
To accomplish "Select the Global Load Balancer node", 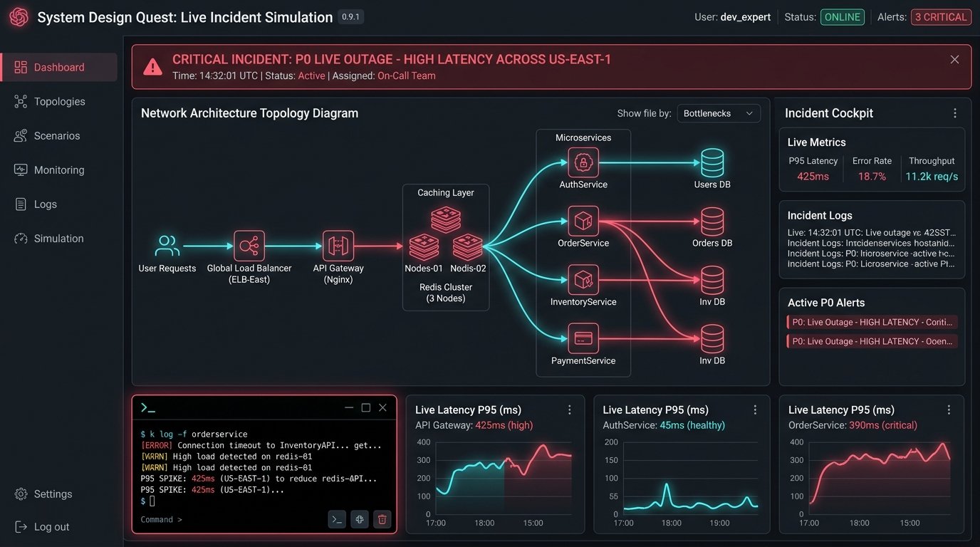I will [x=249, y=246].
